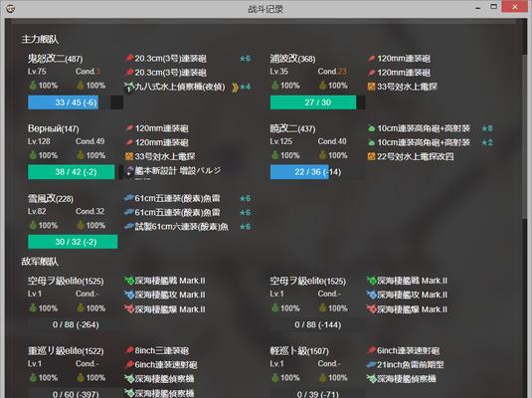Click the seaplane icon next to 九八式水上偵察機(夜偵)

click(129, 87)
